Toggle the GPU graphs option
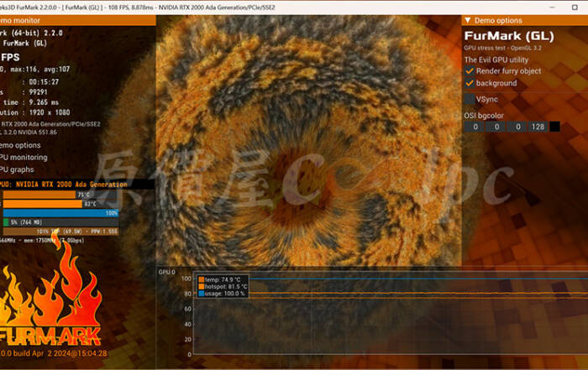 [x=17, y=169]
